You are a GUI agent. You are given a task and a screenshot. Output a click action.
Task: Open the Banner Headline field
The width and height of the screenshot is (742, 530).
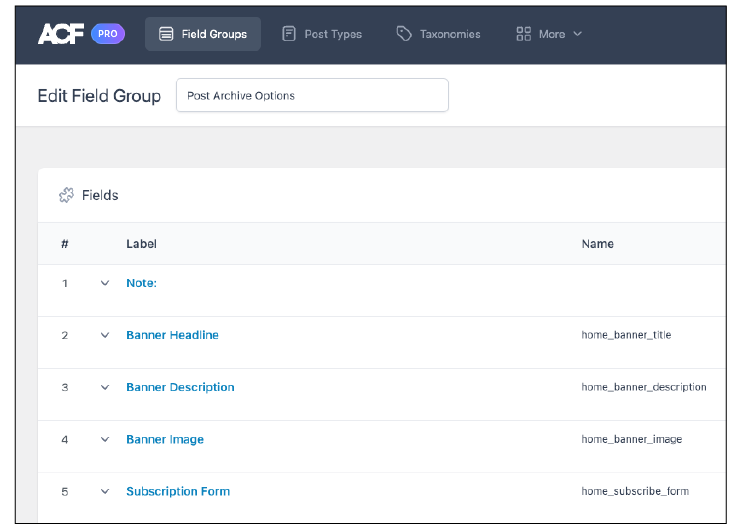pyautogui.click(x=172, y=335)
